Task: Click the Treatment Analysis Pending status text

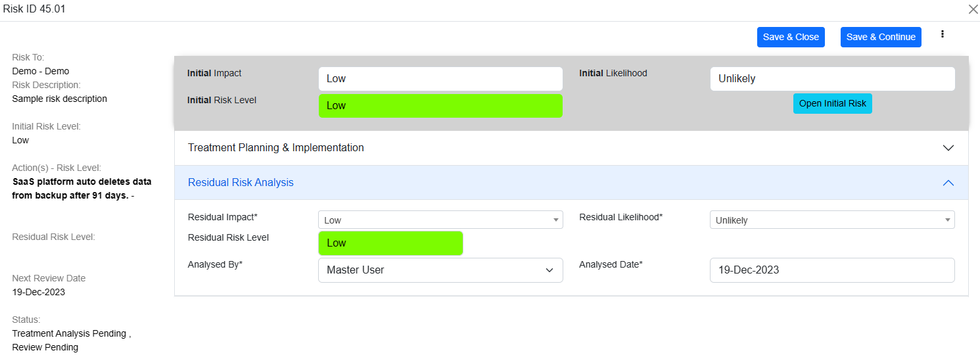Action: (70, 333)
